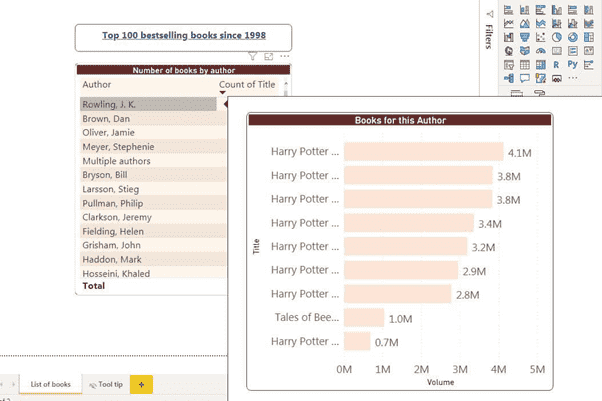Select the Filled map visual

(x=524, y=51)
